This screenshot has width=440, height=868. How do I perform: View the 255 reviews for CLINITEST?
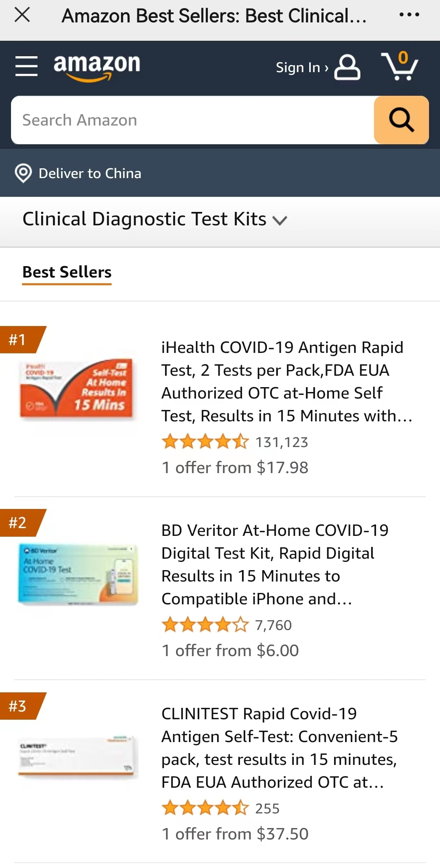pyautogui.click(x=267, y=809)
